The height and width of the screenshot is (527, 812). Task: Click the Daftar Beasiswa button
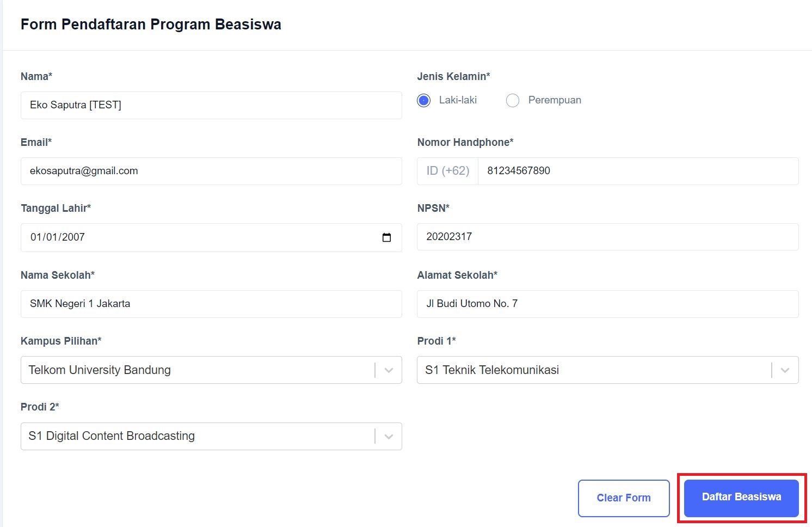click(x=741, y=497)
